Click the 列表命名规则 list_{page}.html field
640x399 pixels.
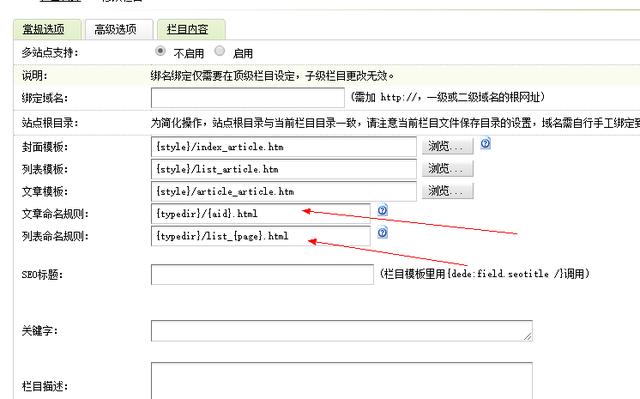pyautogui.click(x=260, y=236)
